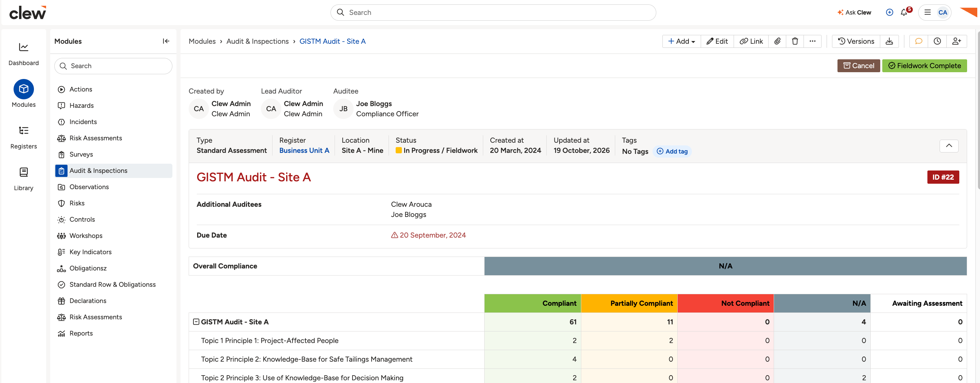
Task: Open Key Indicators module
Action: coord(113,252)
